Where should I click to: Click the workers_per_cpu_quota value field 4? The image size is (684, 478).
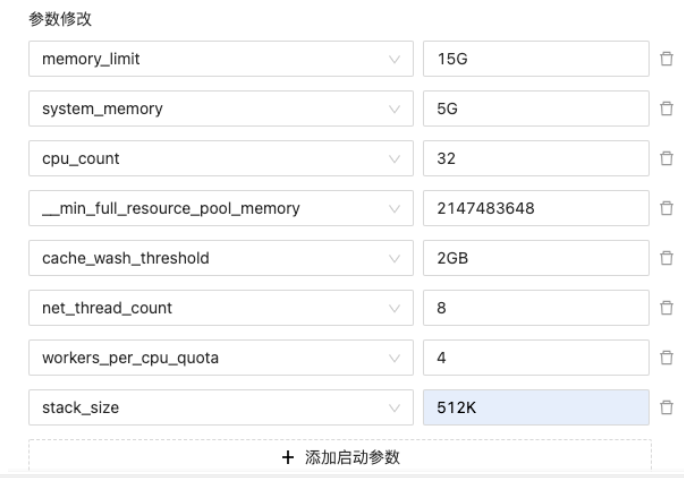click(535, 357)
